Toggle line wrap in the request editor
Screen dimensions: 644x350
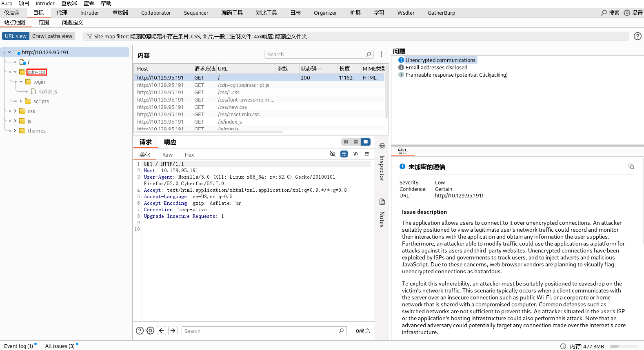pyautogui.click(x=344, y=154)
